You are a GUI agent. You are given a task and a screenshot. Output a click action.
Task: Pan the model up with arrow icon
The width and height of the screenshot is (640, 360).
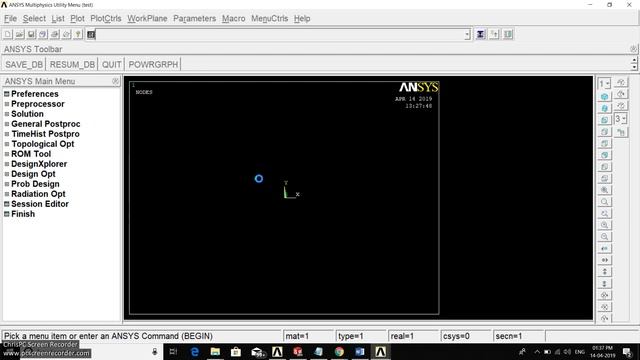pyautogui.click(x=604, y=271)
